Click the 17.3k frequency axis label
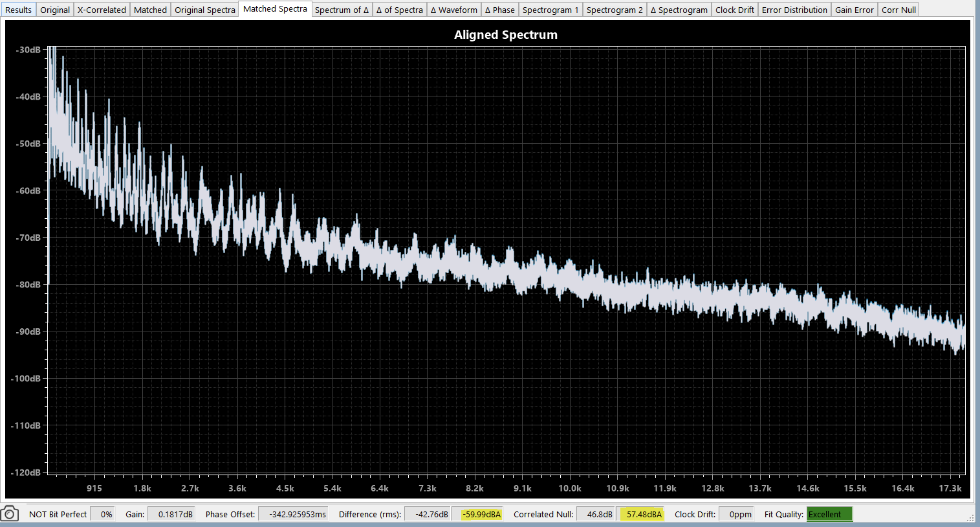 [950, 488]
